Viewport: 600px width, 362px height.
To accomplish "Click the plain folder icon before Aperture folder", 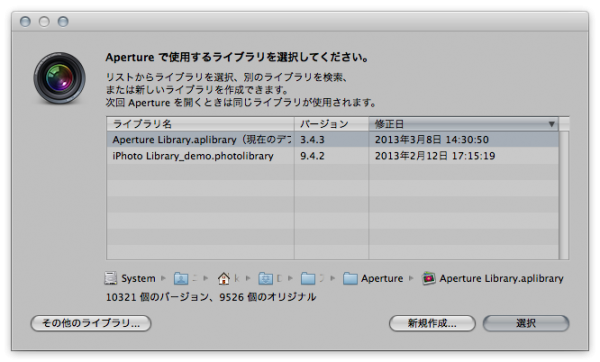I will coord(308,279).
